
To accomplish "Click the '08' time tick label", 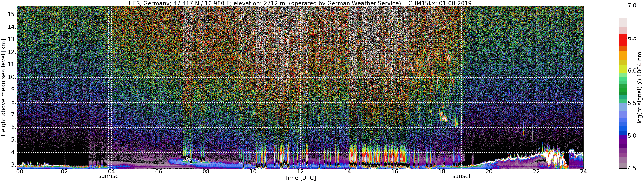I will [206, 172].
